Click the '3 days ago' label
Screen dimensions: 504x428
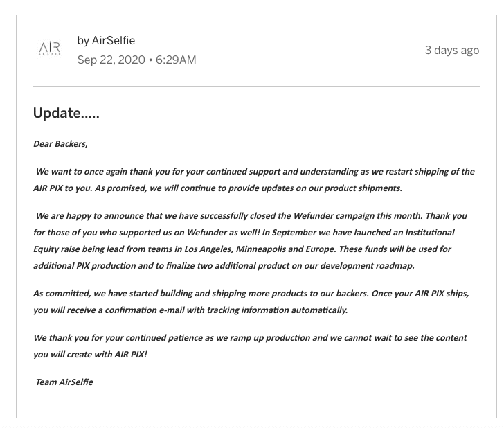pos(452,51)
